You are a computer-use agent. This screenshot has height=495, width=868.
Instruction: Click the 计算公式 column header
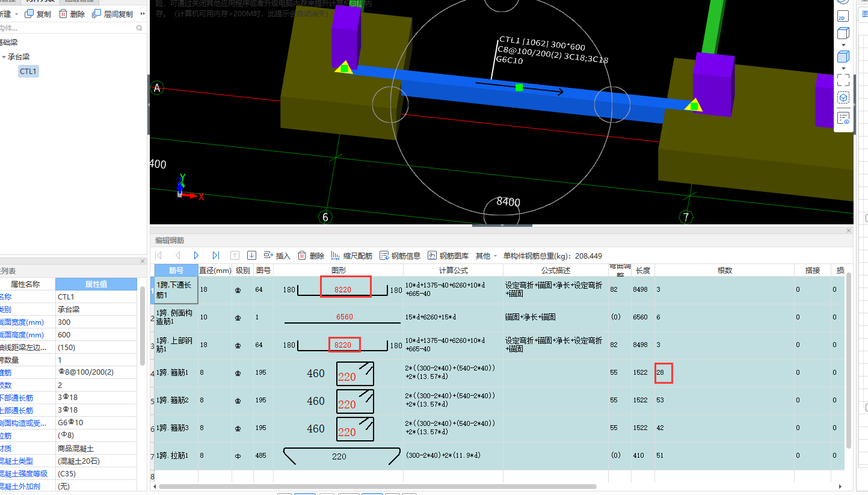[454, 271]
